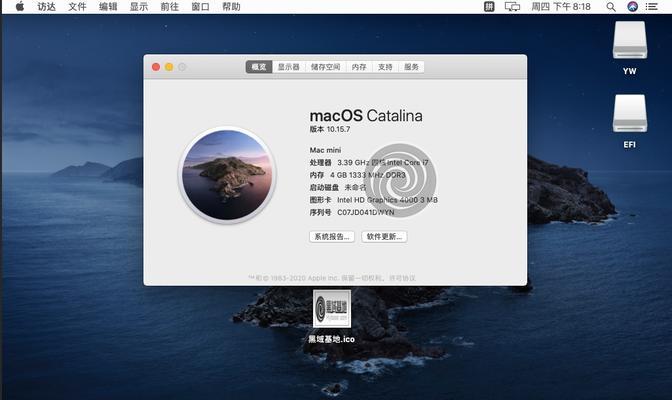The height and width of the screenshot is (400, 672).
Task: Switch to the 支持 tab
Action: tap(385, 67)
